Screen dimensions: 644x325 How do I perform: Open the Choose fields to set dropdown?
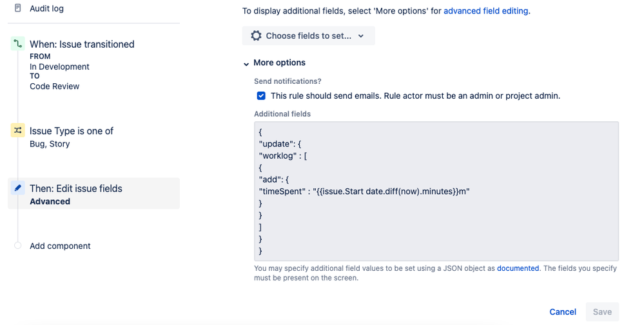click(x=308, y=36)
